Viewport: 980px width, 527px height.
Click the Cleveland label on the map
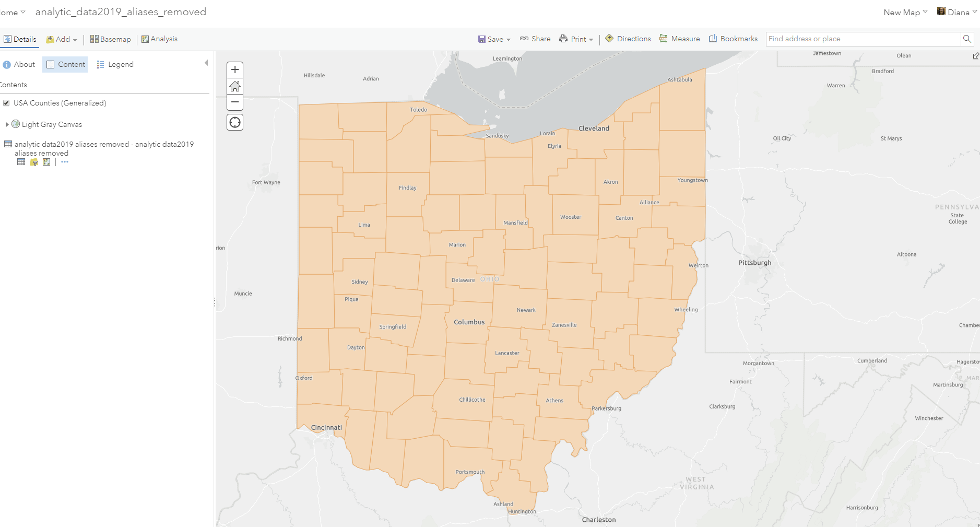pos(594,128)
